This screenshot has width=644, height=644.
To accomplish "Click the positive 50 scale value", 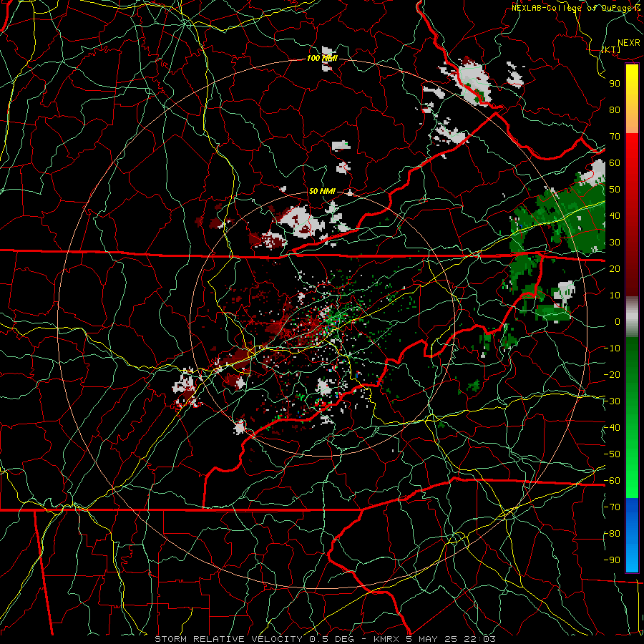I will point(615,190).
